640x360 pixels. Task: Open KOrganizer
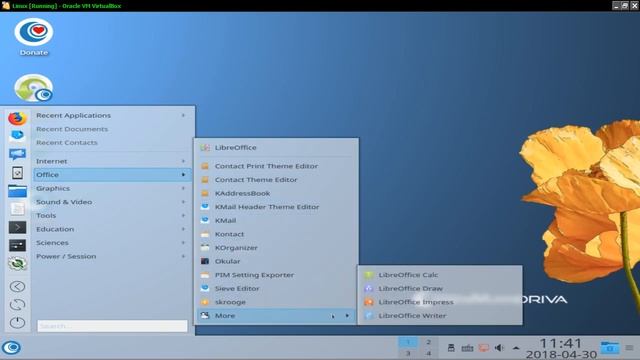[276, 248]
